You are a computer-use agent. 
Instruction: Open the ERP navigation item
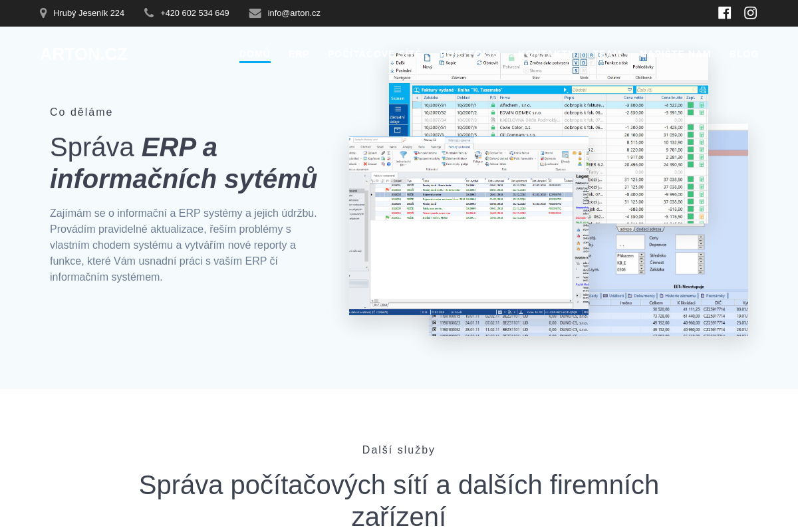[299, 54]
